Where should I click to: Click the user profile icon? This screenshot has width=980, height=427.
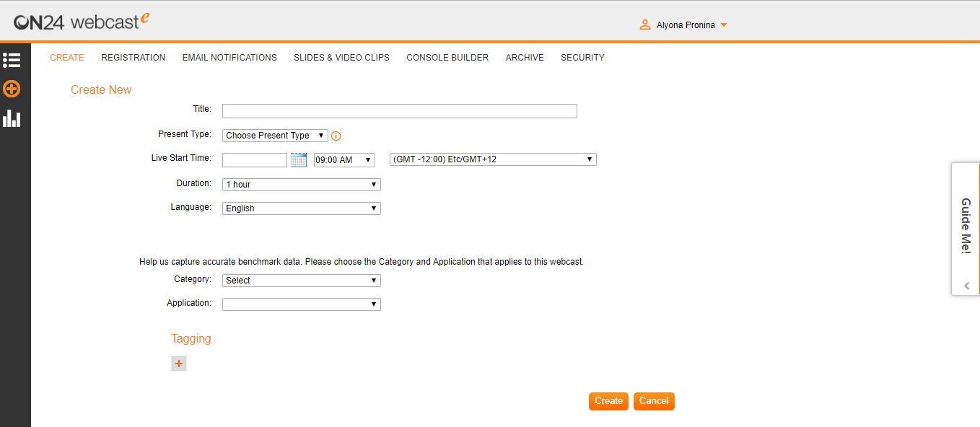pyautogui.click(x=645, y=25)
